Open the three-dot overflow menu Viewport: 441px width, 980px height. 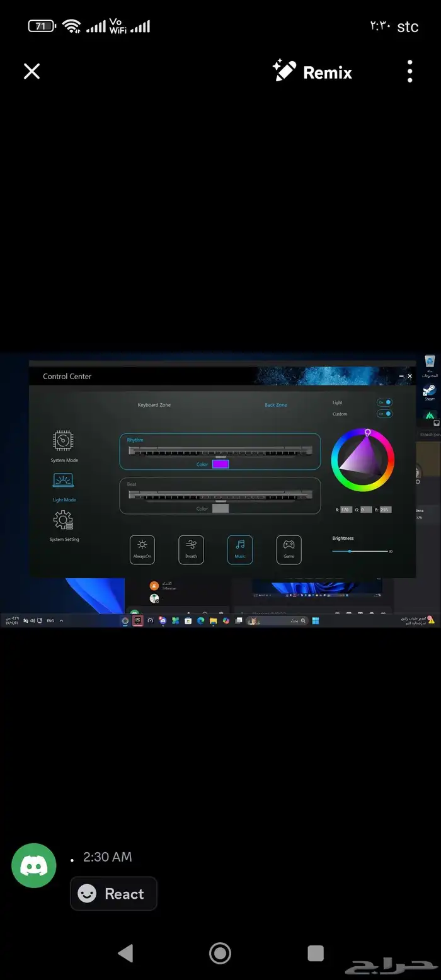(409, 72)
